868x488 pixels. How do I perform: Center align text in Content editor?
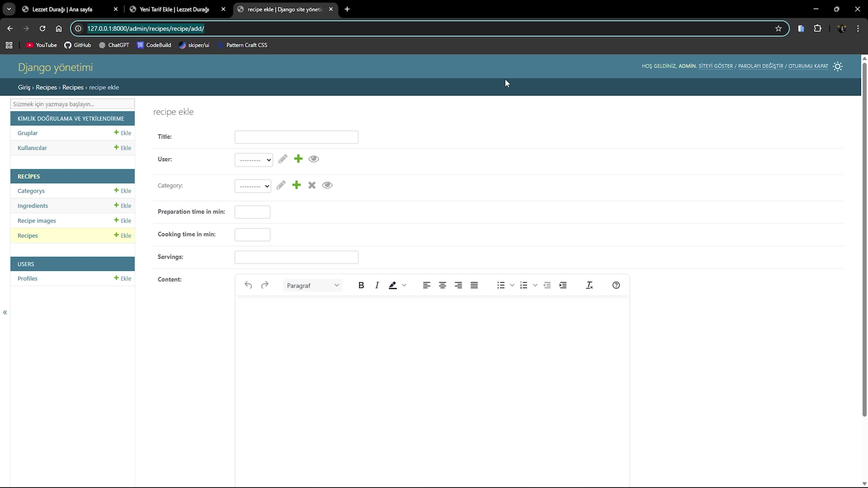pos(442,285)
